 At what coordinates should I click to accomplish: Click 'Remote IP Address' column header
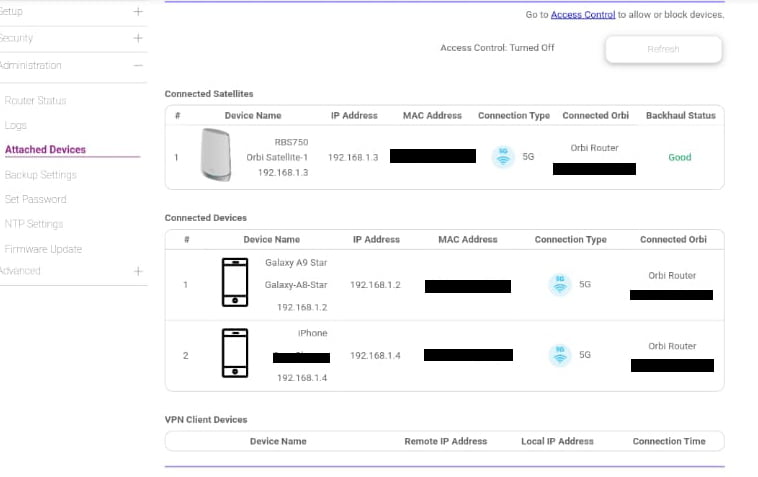pos(446,441)
